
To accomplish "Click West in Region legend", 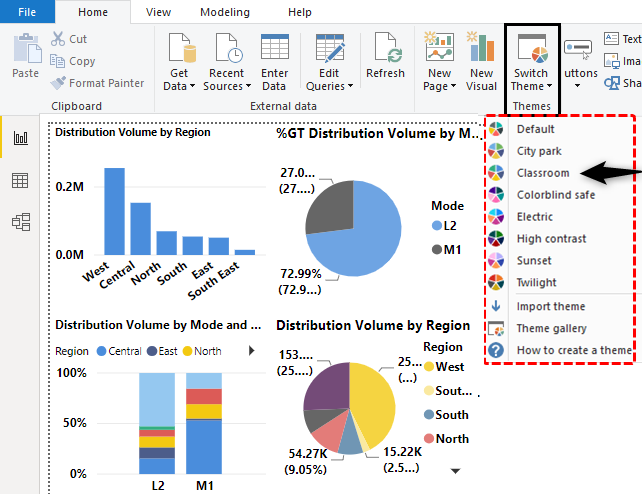I will pos(444,367).
